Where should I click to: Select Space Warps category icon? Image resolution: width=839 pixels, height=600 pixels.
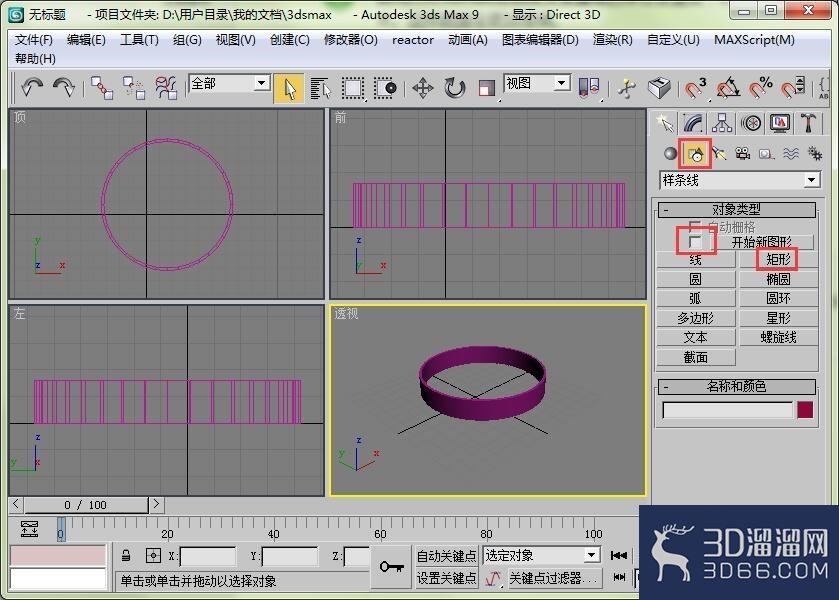pyautogui.click(x=791, y=154)
